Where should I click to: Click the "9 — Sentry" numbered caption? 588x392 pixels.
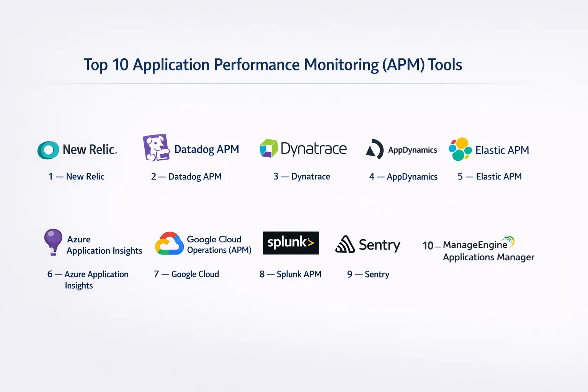tap(368, 274)
